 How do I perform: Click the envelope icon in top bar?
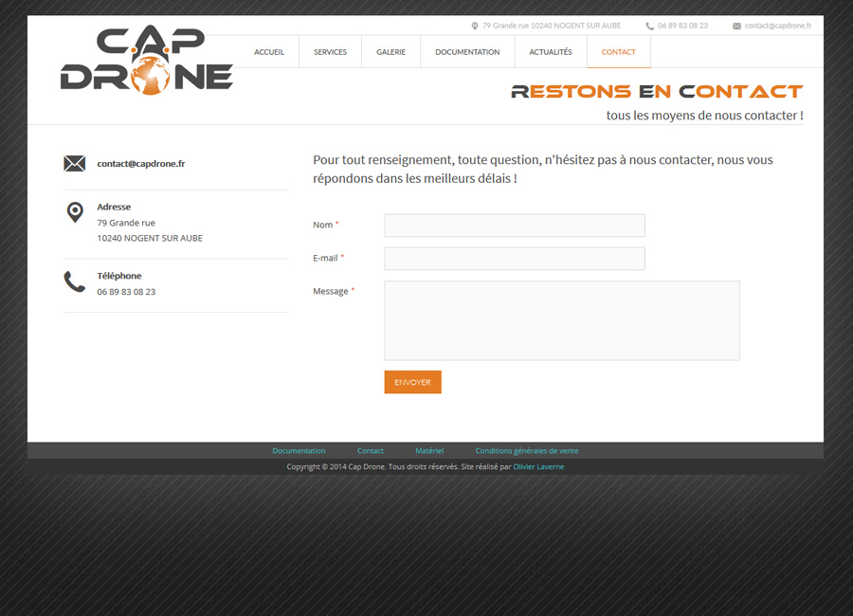736,27
